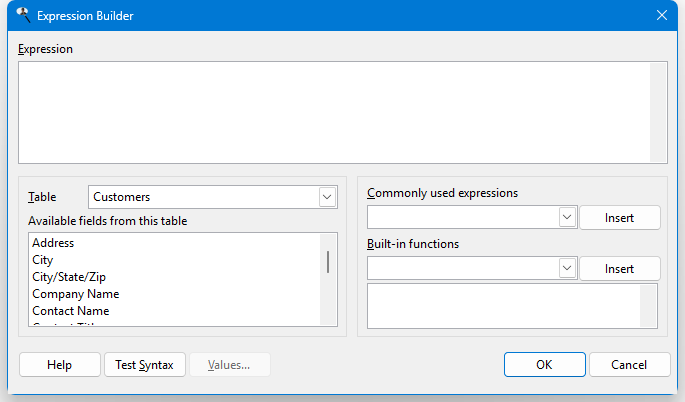The image size is (685, 402).
Task: Close the Expression Builder dialog window
Action: click(x=661, y=15)
